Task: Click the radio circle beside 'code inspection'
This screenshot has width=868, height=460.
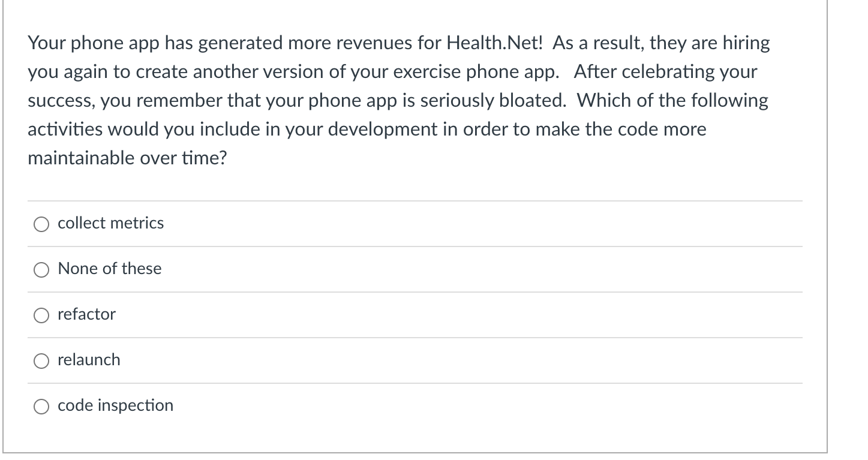Action: 41,406
